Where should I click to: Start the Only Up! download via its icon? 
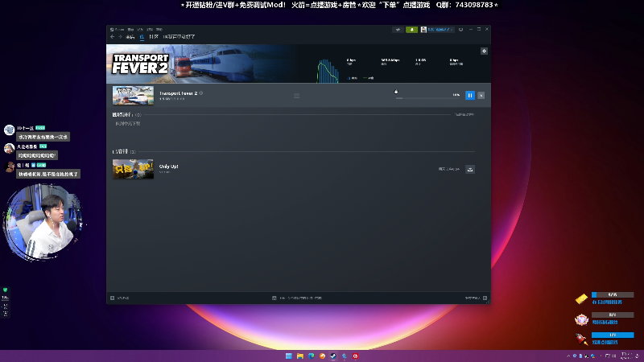tap(470, 169)
